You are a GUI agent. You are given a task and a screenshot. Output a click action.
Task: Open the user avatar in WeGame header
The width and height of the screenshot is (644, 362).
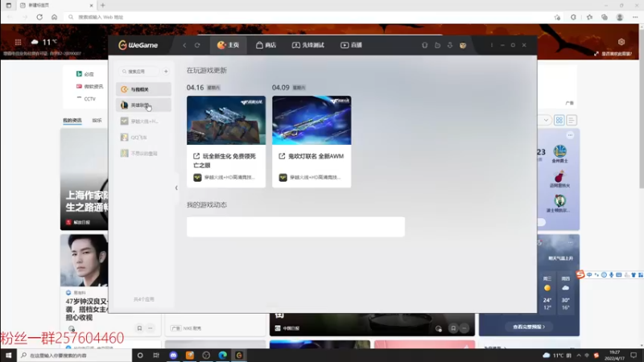pos(463,45)
